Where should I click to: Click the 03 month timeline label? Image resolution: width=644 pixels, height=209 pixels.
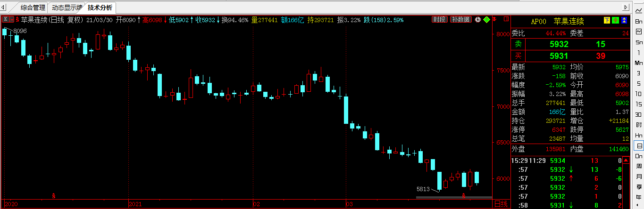[x=351, y=204]
